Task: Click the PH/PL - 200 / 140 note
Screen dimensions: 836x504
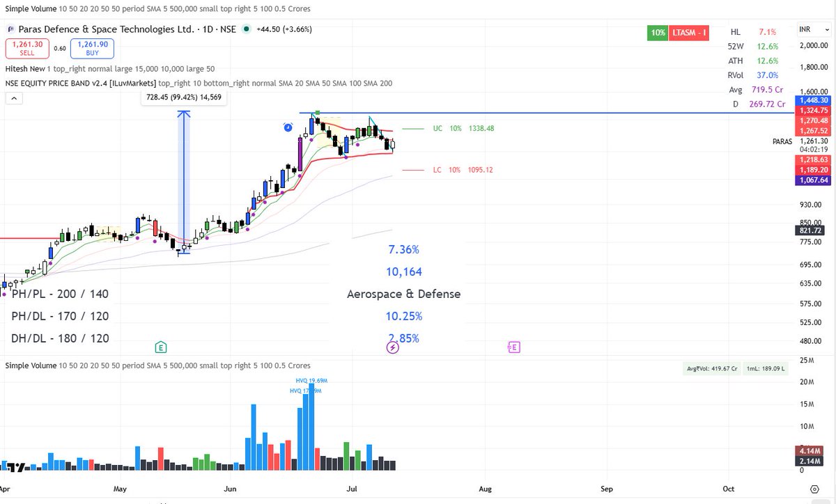Action: tap(60, 294)
